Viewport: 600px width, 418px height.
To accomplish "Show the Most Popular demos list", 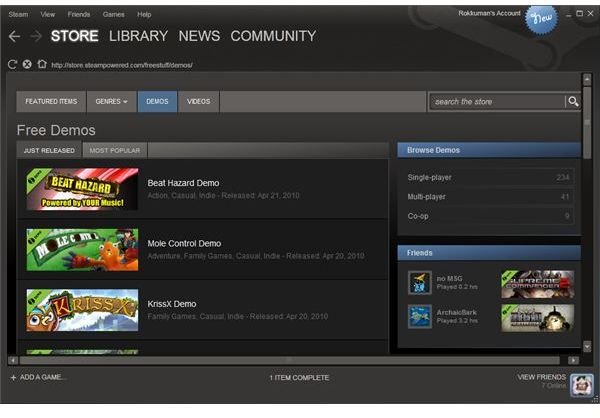I will pyautogui.click(x=115, y=150).
